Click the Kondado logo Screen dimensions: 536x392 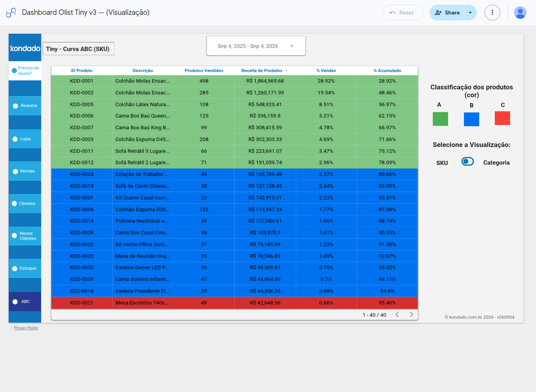25,48
